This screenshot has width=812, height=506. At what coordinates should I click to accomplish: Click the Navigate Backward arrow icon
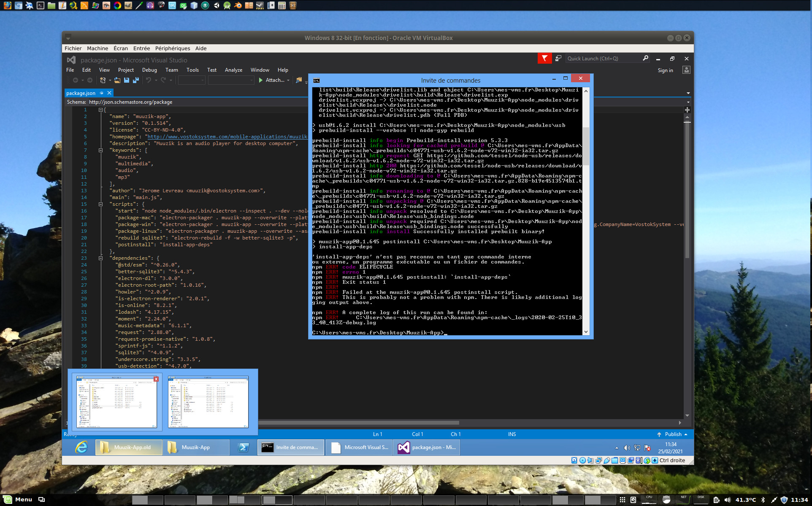coord(76,80)
